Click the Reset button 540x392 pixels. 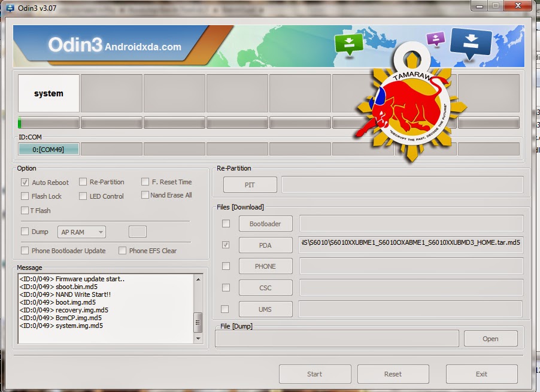point(393,374)
